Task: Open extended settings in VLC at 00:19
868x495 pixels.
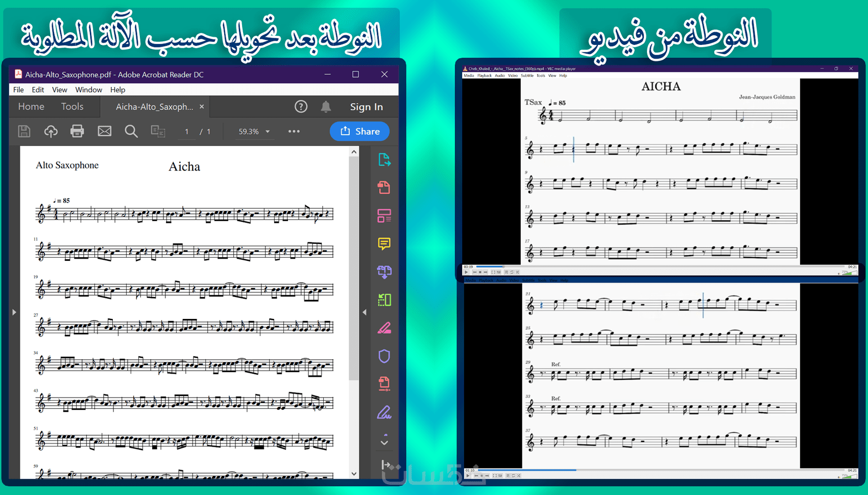Action: pyautogui.click(x=498, y=272)
